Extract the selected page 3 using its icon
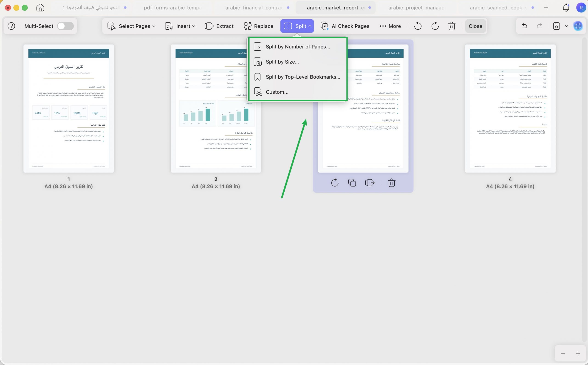 pos(370,183)
